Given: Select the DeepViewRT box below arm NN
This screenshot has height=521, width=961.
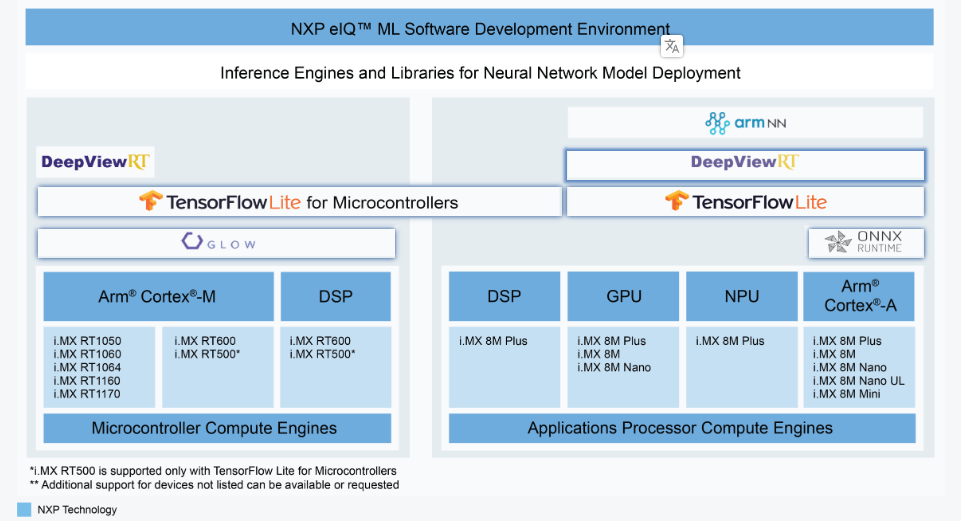Looking at the screenshot, I should point(745,165).
